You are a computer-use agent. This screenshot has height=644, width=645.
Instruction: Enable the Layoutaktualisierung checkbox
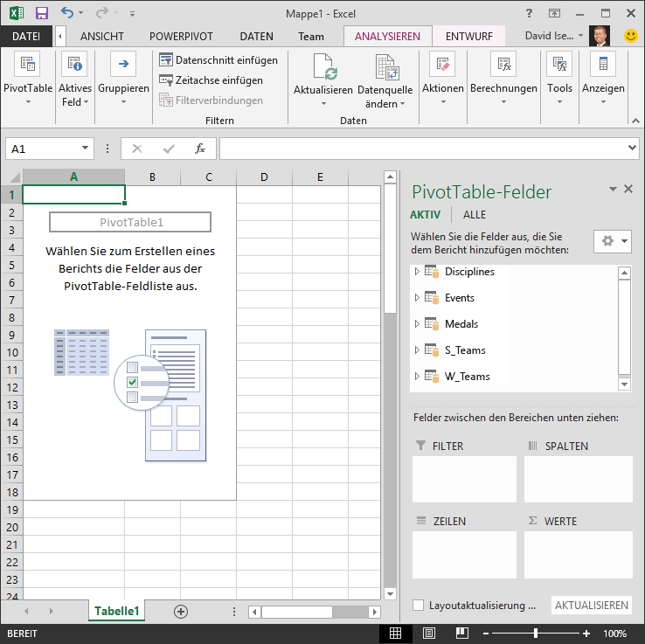coord(418,605)
